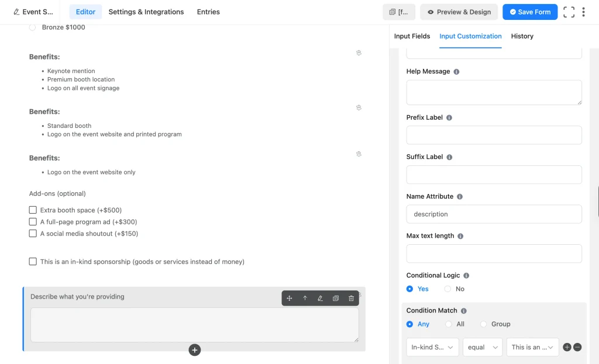Click the Max text length info icon

point(461,236)
